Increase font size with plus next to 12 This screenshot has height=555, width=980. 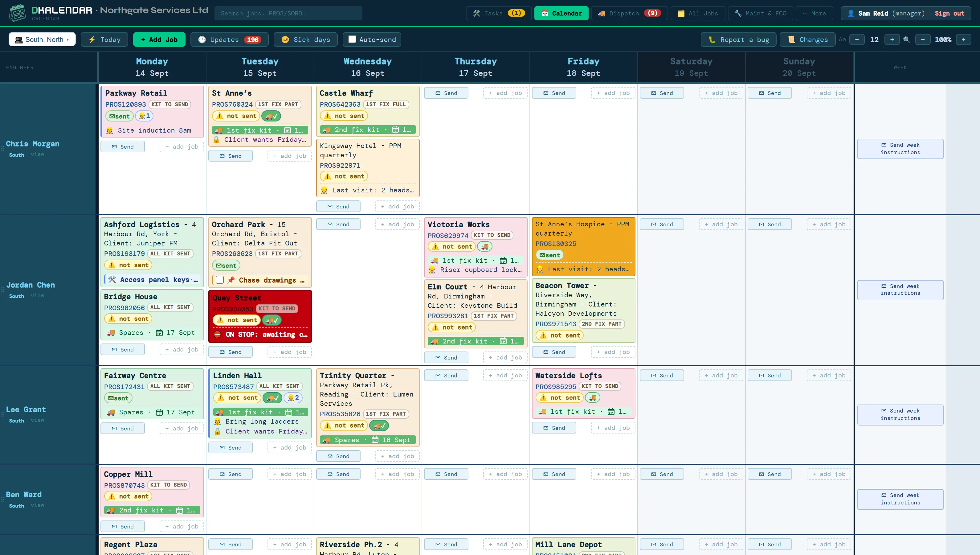point(892,40)
